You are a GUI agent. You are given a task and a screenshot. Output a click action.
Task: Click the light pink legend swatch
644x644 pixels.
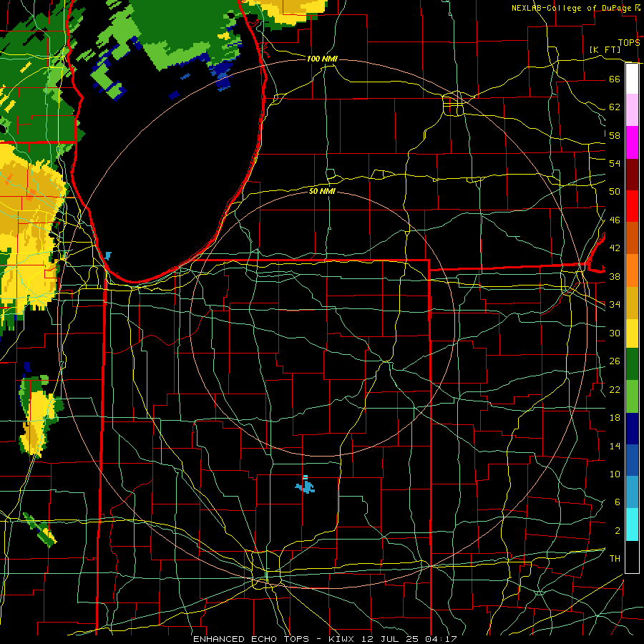pyautogui.click(x=632, y=110)
